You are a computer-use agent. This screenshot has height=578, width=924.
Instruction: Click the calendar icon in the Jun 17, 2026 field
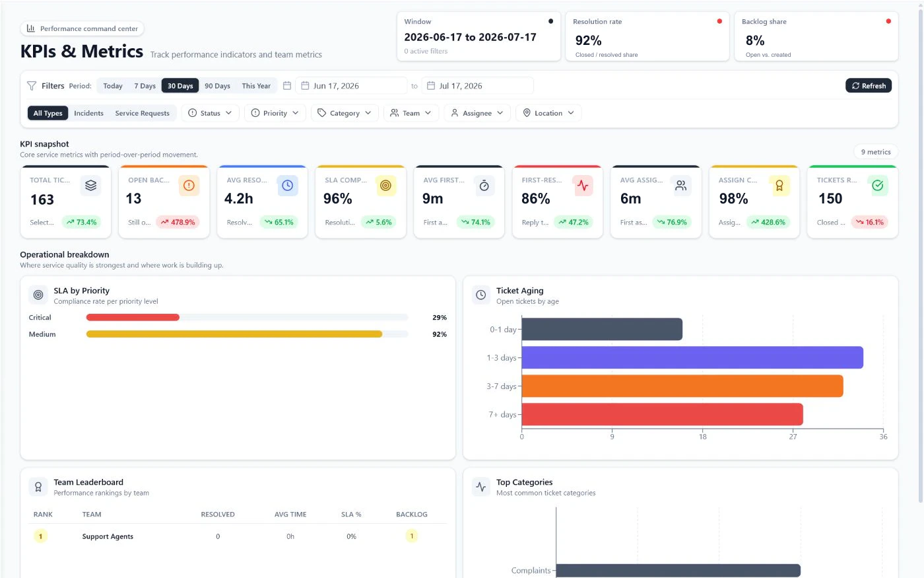point(305,86)
